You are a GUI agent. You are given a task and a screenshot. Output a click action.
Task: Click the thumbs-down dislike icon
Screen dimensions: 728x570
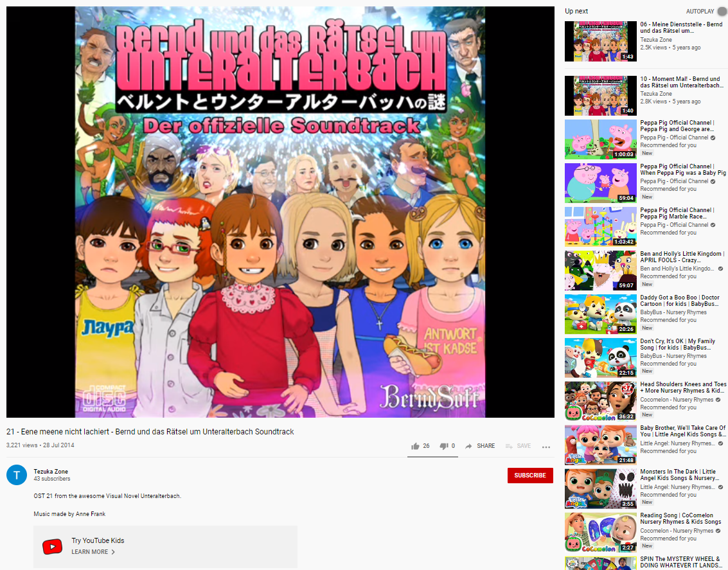coord(443,446)
